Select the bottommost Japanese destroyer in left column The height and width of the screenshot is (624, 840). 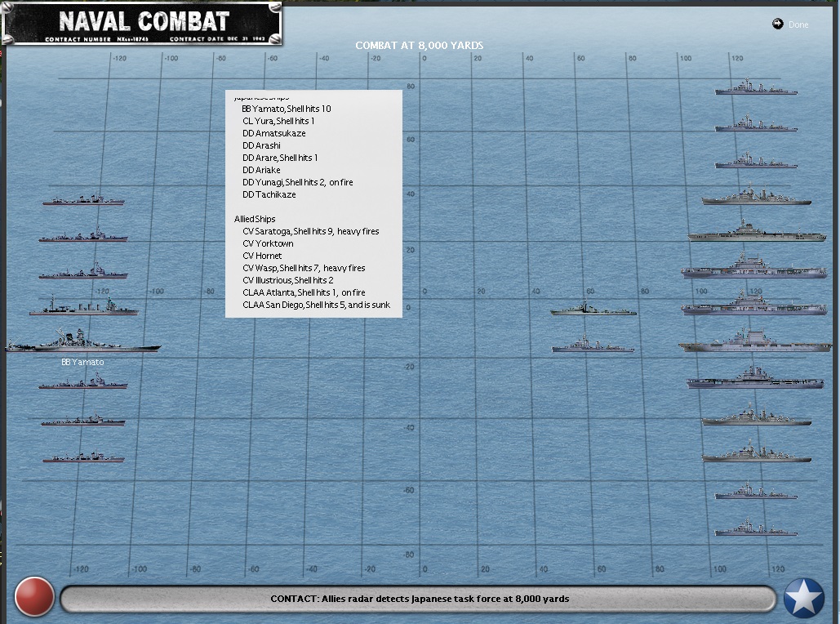[83, 457]
